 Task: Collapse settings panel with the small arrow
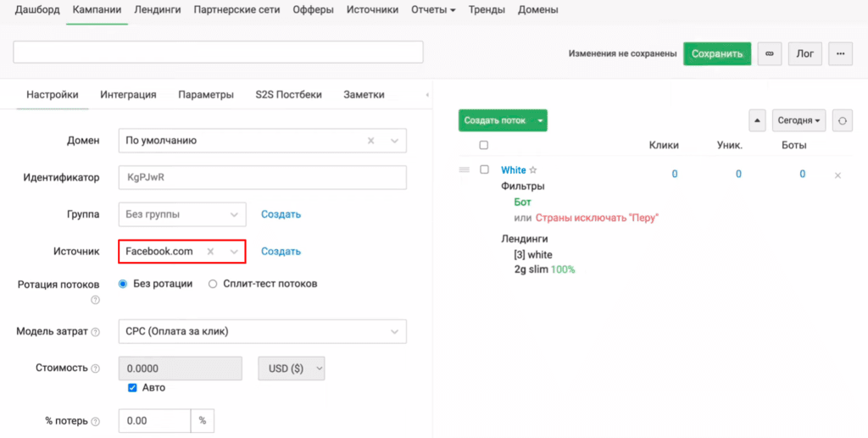tap(427, 95)
